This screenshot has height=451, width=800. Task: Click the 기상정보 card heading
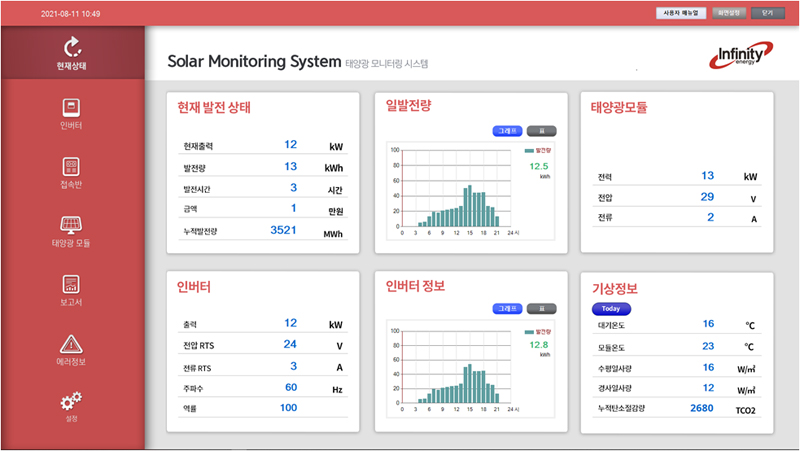615,289
